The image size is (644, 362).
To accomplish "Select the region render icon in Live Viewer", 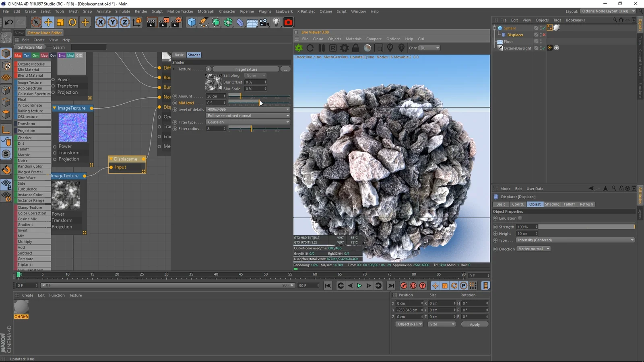I will pos(333,47).
